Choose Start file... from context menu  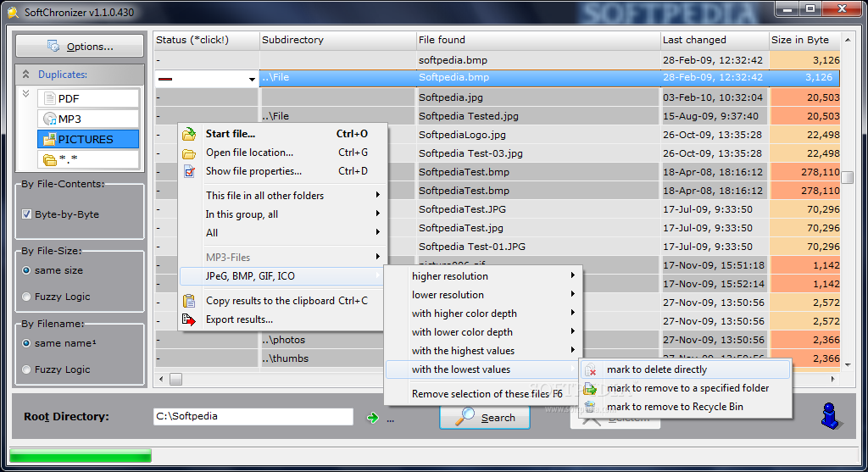click(283, 134)
